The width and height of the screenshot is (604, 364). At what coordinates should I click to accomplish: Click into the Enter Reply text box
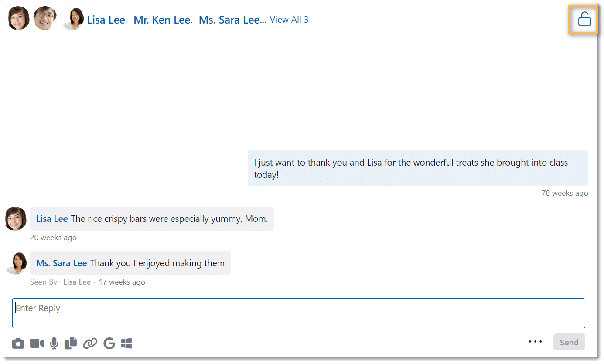click(x=298, y=313)
